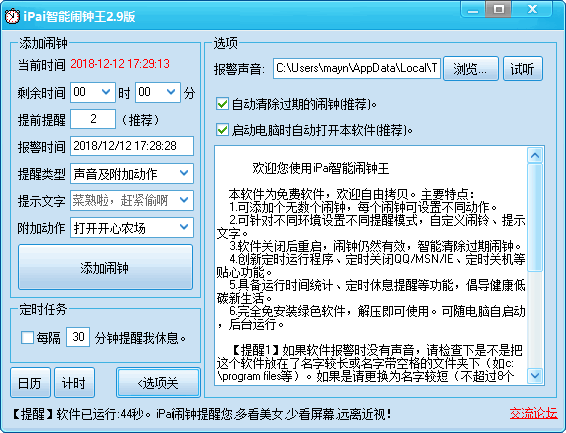Click the 提前提醒 value field showing 2
This screenshot has width=566, height=433.
click(93, 119)
